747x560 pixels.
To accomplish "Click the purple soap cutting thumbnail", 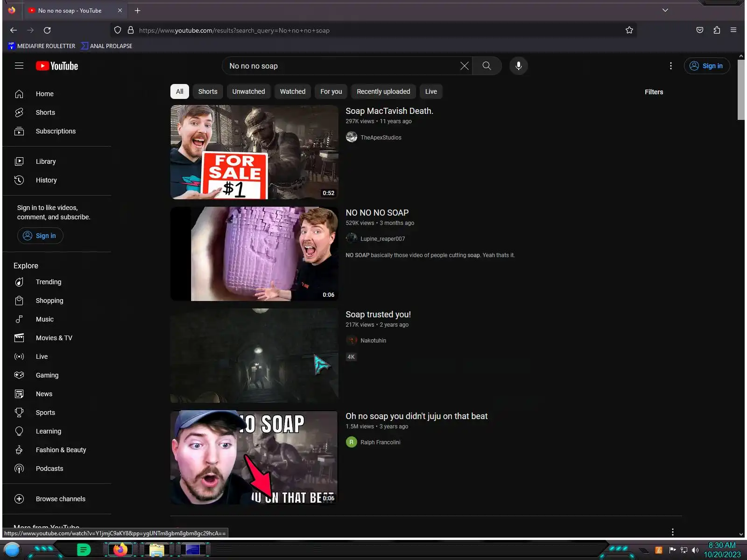I will click(254, 254).
